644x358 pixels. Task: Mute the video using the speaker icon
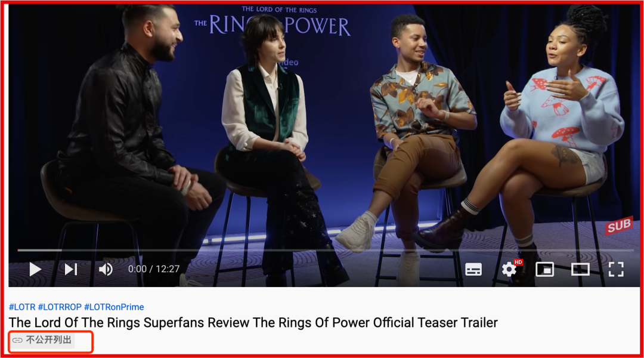pos(106,269)
